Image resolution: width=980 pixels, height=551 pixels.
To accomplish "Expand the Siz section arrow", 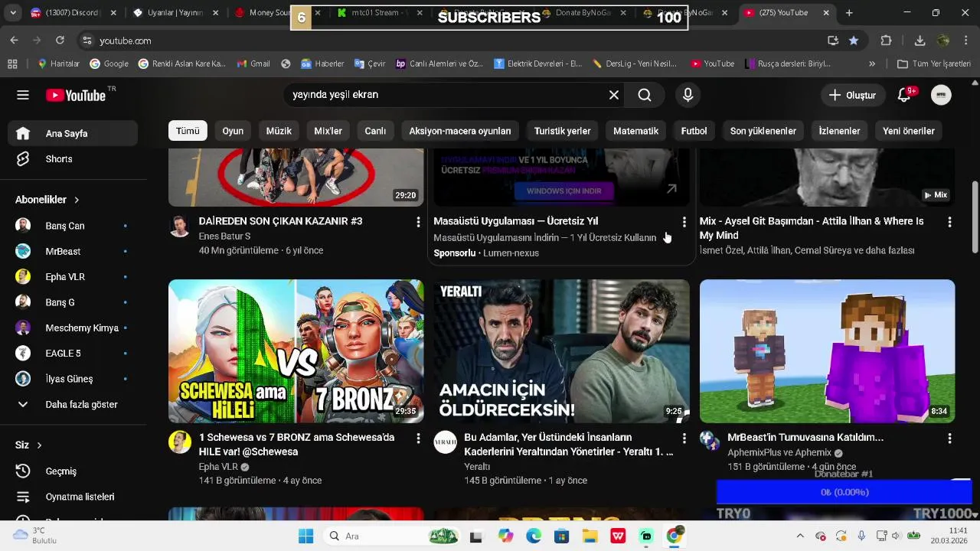I will coord(39,445).
